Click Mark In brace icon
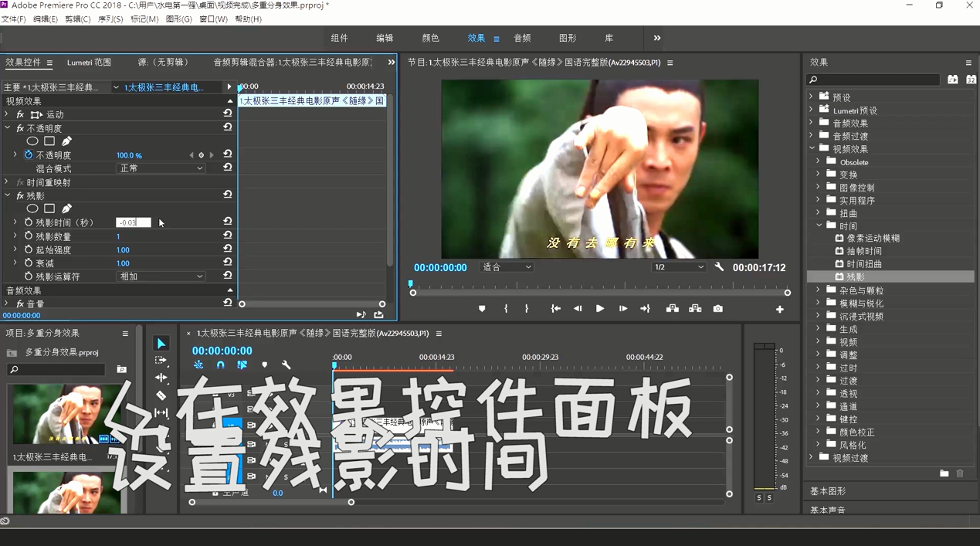The height and width of the screenshot is (546, 980). (x=507, y=309)
